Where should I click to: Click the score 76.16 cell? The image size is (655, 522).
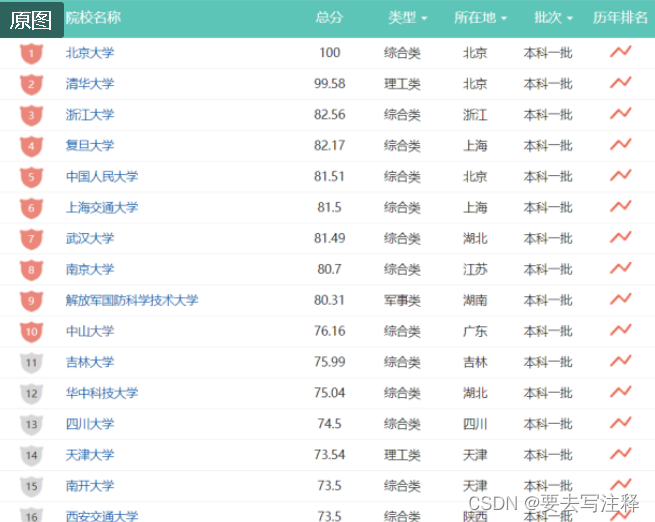click(x=330, y=331)
